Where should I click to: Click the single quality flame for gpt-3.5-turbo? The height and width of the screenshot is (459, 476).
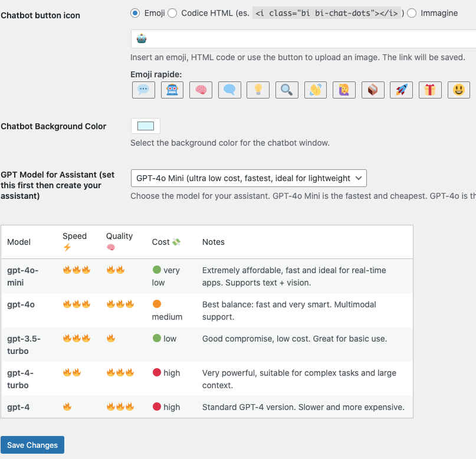[111, 338]
